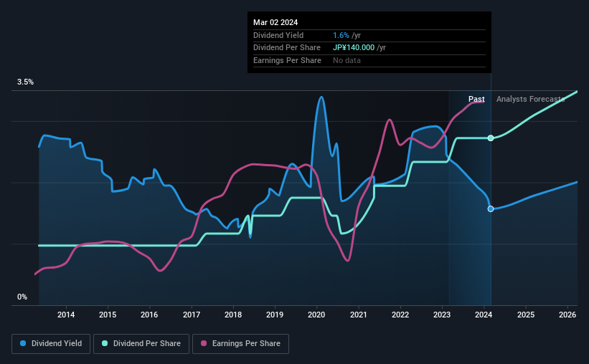This screenshot has width=589, height=364.
Task: Click the blue Dividend Yield legend dot
Action: [x=23, y=343]
